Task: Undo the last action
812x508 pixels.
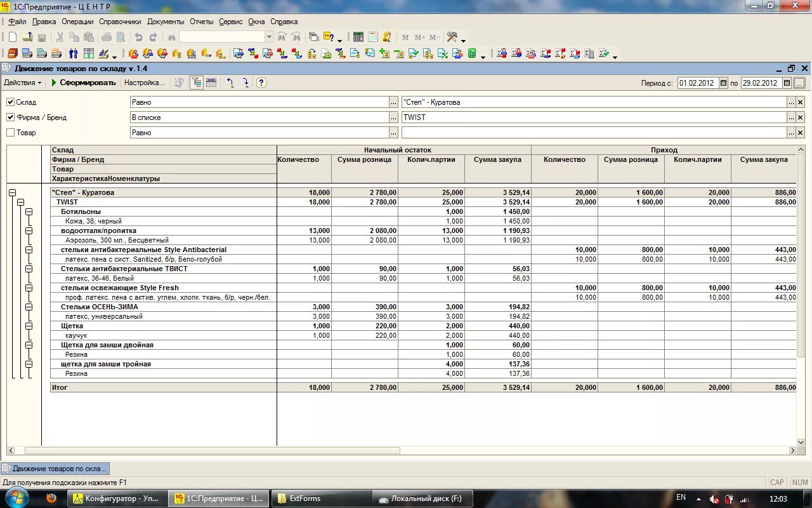Action: pos(138,37)
